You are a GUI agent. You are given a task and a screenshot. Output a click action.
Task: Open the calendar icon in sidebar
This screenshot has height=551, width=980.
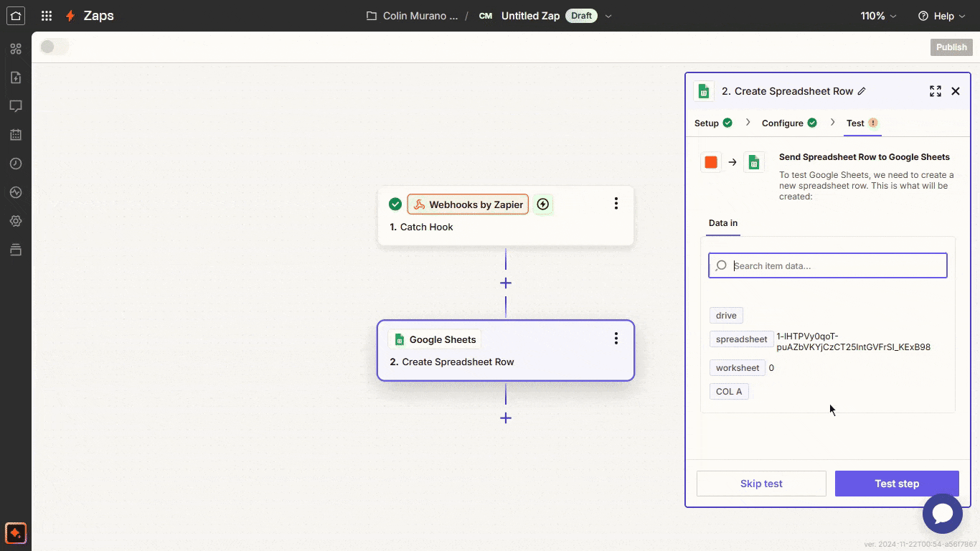click(x=16, y=135)
